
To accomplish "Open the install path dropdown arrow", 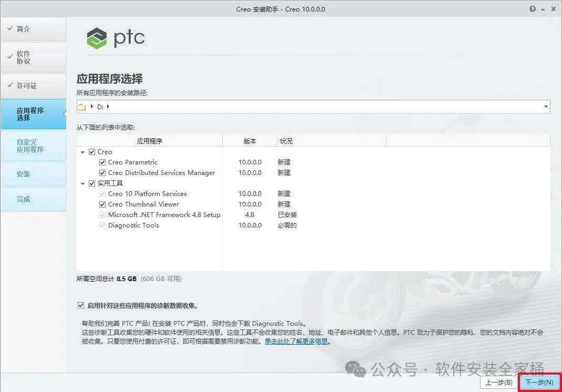I will tap(546, 107).
